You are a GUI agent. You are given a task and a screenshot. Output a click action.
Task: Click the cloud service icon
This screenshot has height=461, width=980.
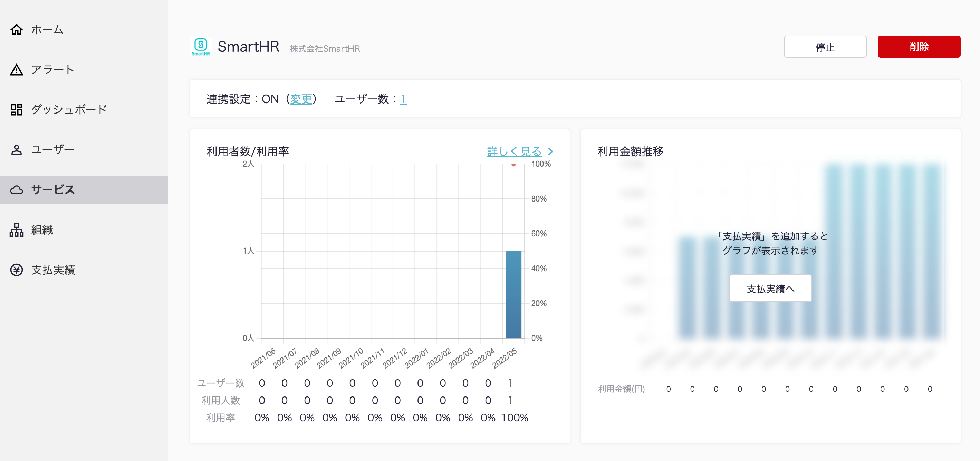16,190
